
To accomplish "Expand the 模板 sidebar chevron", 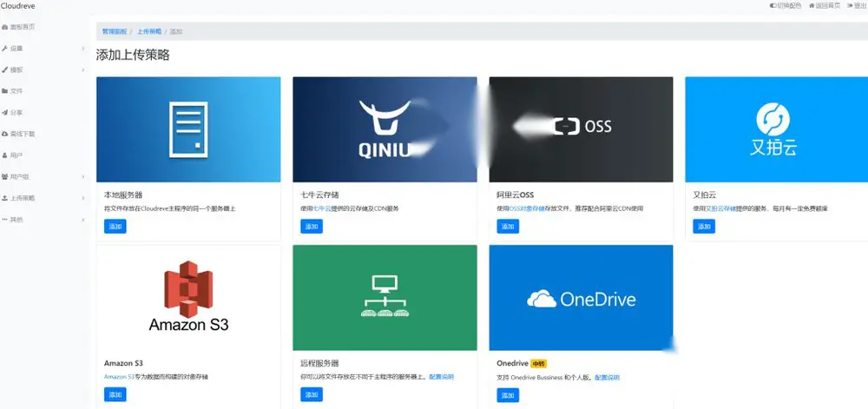I will coord(83,69).
